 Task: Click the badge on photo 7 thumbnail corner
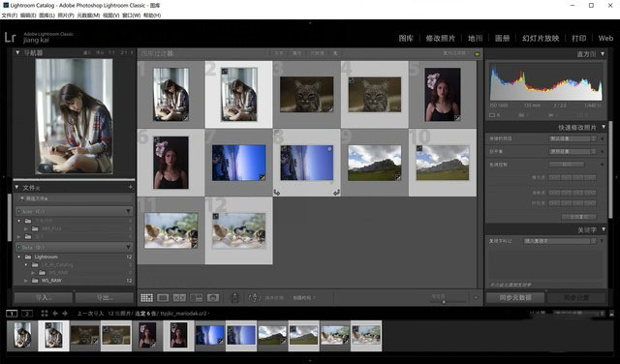263,178
